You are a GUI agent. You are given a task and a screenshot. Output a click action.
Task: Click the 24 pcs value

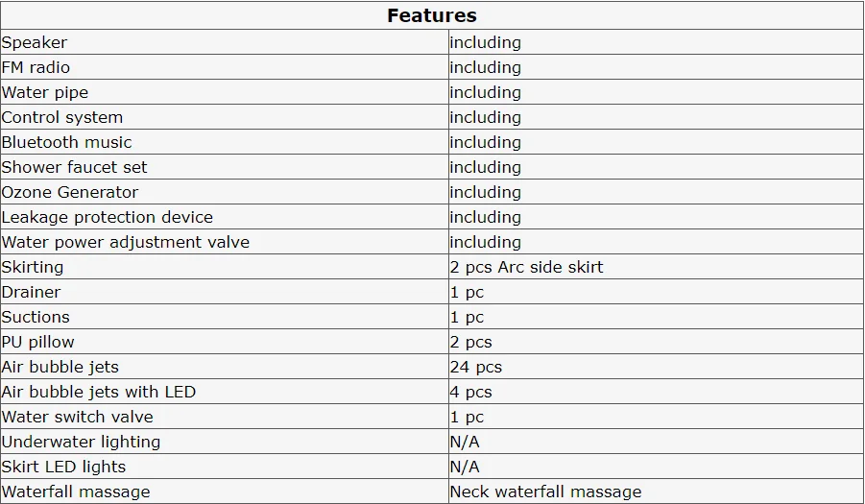click(x=476, y=367)
